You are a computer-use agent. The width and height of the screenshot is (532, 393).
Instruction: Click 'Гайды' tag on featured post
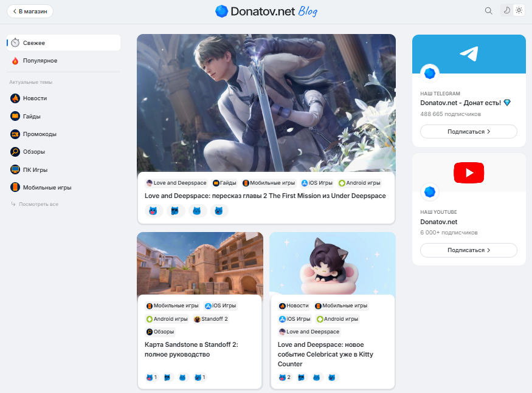pos(224,183)
